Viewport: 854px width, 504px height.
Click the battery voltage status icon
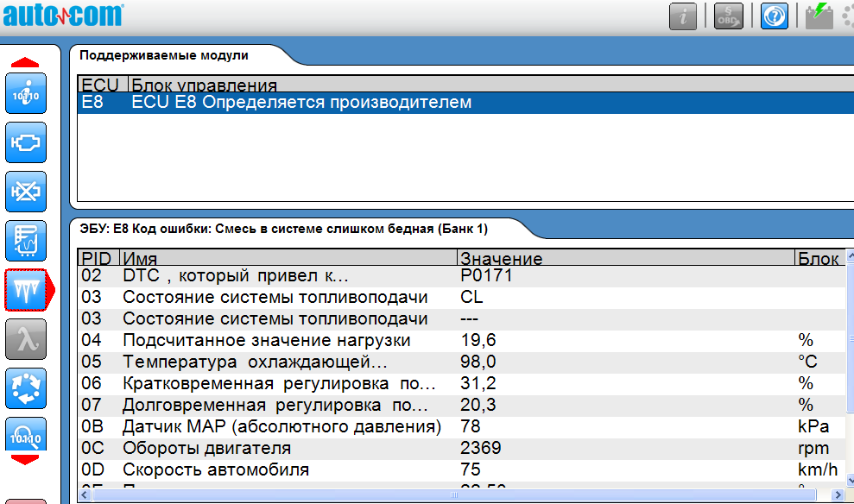tap(819, 16)
